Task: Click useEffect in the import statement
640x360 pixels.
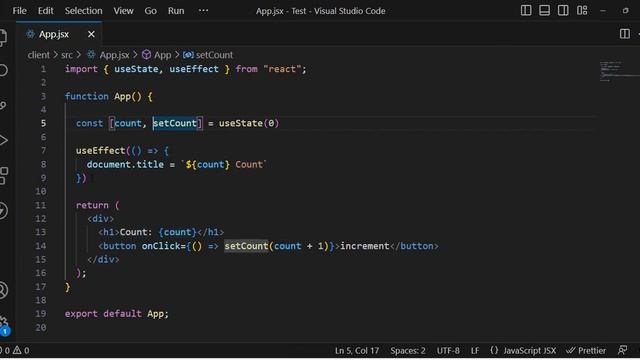Action: pyautogui.click(x=194, y=69)
